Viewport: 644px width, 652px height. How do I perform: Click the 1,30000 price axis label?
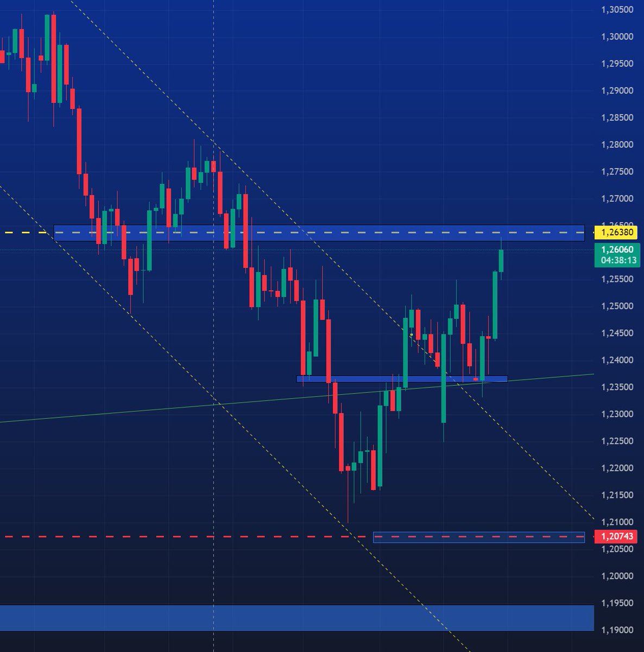pos(617,37)
